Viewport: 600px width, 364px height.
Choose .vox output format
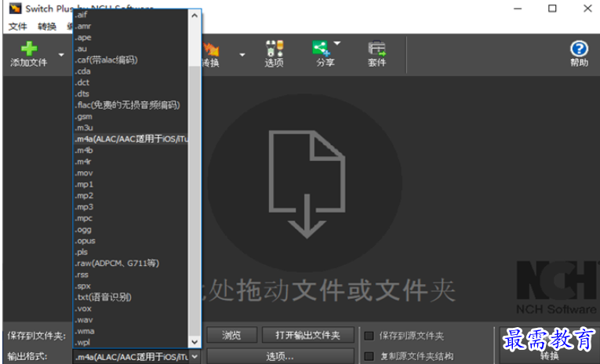pos(130,308)
